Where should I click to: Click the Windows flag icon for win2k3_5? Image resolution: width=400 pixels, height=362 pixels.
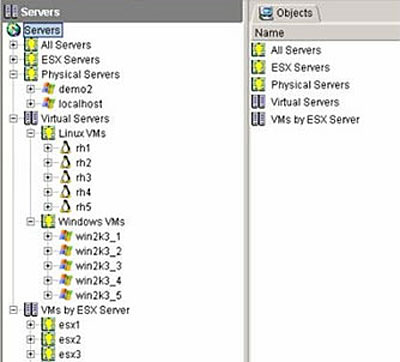66,295
